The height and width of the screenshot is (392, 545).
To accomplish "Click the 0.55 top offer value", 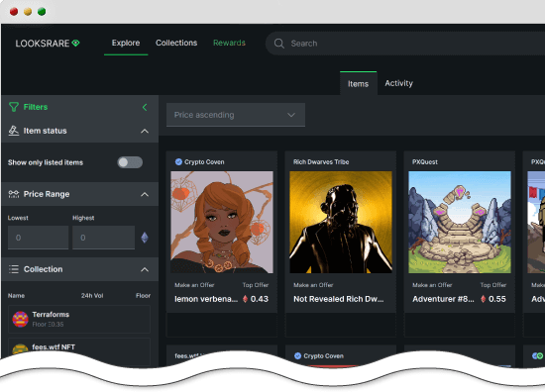I will click(497, 299).
